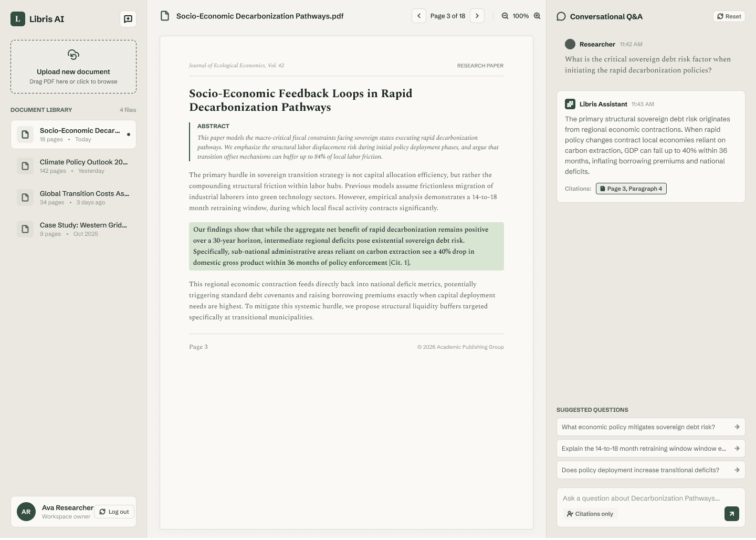The height and width of the screenshot is (540, 756).
Task: Log out of the workspace
Action: [x=114, y=512]
